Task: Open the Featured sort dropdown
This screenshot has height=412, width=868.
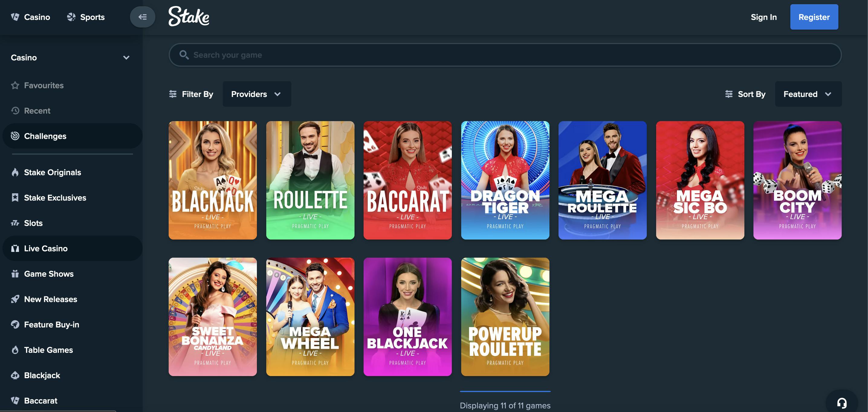Action: click(x=808, y=94)
